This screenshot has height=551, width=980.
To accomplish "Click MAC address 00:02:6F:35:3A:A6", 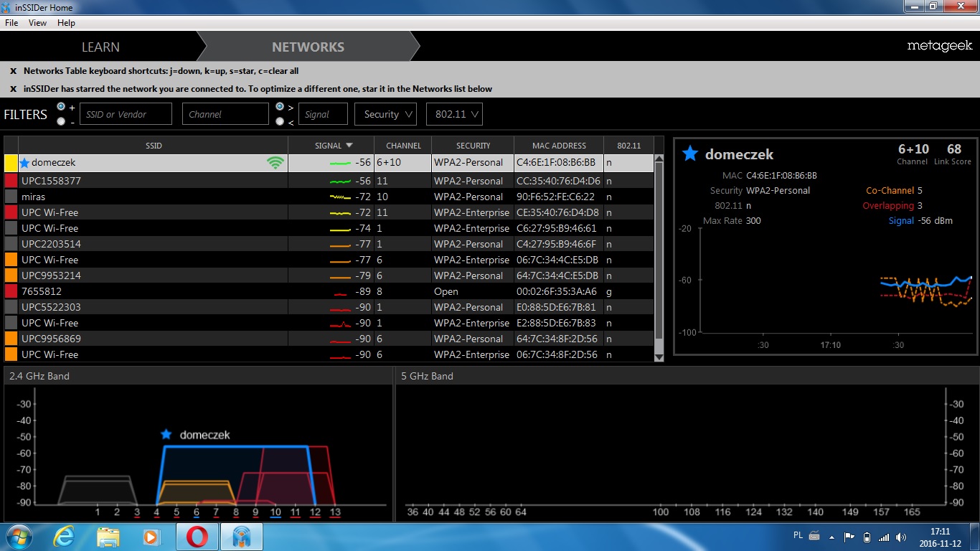I will pos(556,291).
